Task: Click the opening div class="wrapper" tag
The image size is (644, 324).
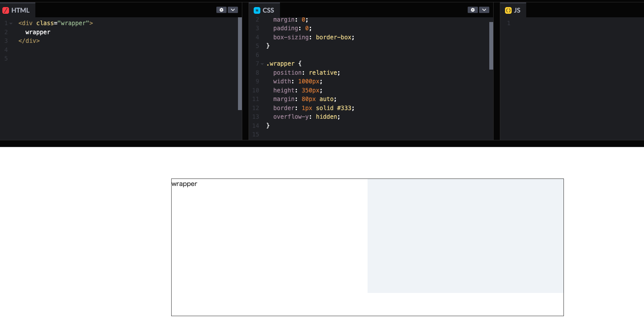Action: 55,23
